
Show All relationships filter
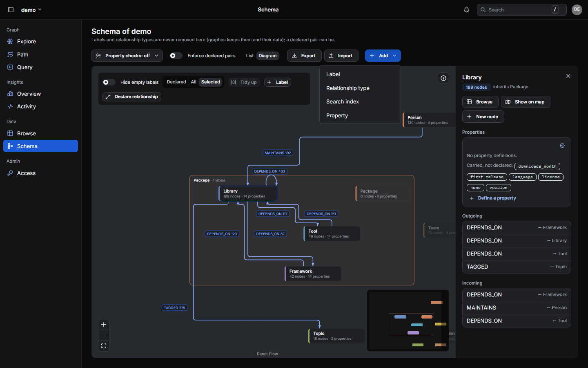click(x=194, y=82)
